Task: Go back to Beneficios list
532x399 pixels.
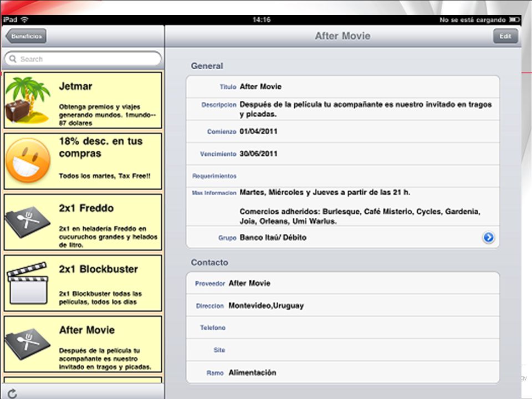Action: (x=26, y=36)
